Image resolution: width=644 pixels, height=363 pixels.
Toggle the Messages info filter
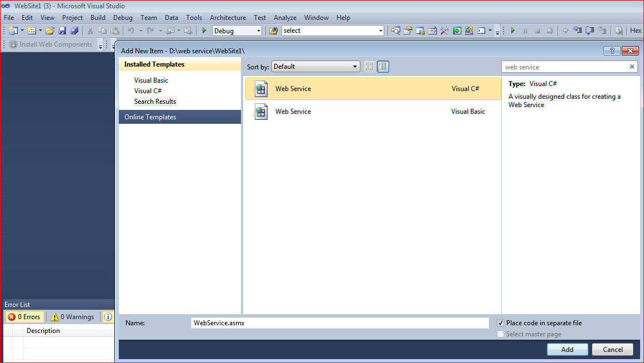tap(108, 317)
